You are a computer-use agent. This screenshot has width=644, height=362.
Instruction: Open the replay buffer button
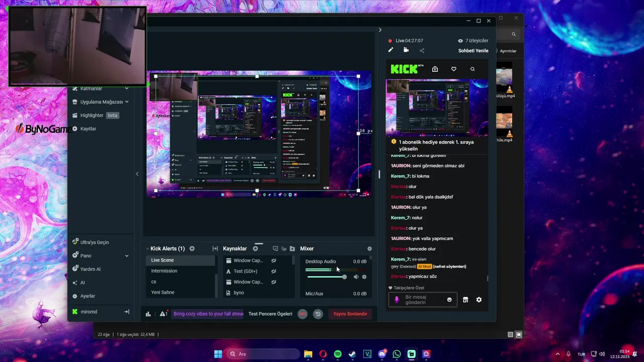pyautogui.click(x=318, y=314)
